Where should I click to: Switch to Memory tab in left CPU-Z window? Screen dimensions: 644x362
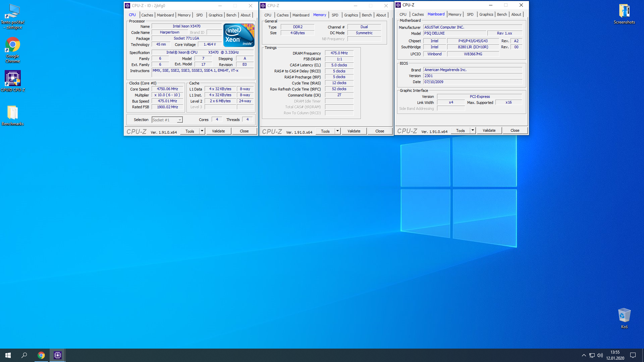[x=184, y=15]
